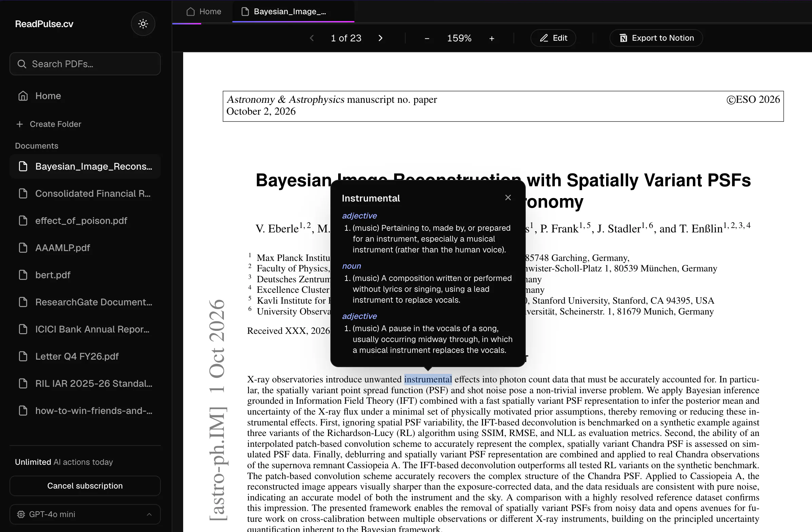Click the chip icon beside GPT-4o mini

tap(21, 514)
